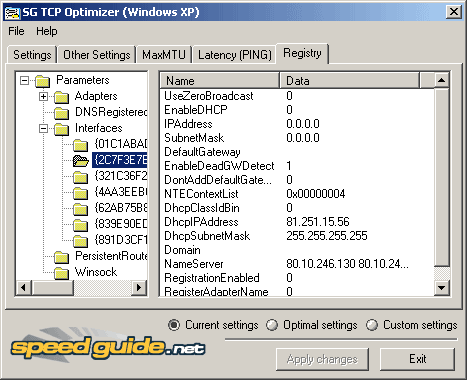Select the RegistrationEnabled row
The image size is (467, 380).
297,278
